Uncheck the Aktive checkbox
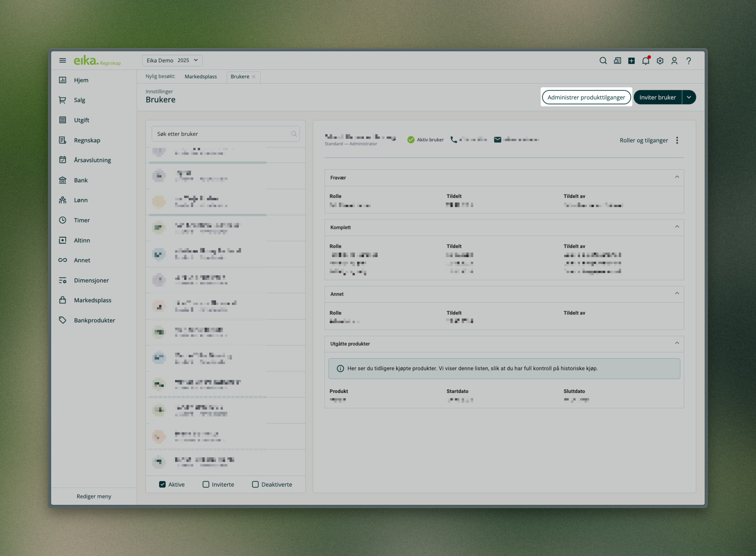 point(162,484)
